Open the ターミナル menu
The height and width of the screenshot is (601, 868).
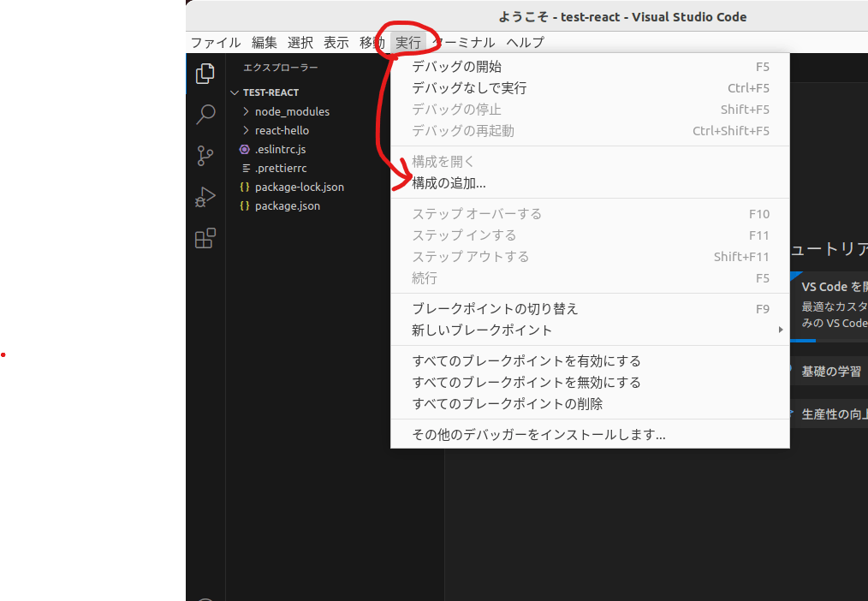point(463,43)
